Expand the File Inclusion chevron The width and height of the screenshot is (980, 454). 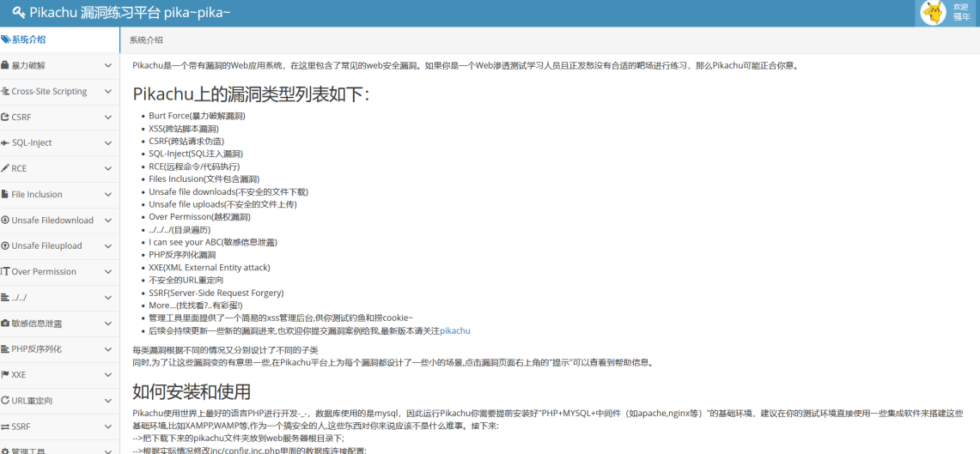point(108,194)
